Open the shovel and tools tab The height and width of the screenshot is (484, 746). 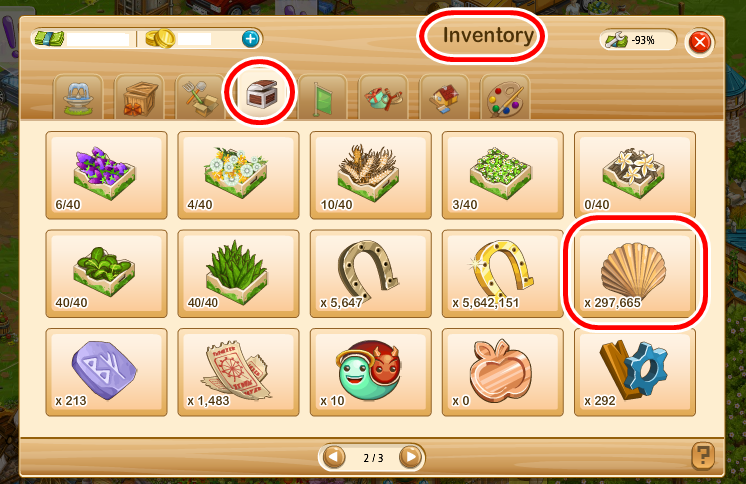pyautogui.click(x=200, y=97)
